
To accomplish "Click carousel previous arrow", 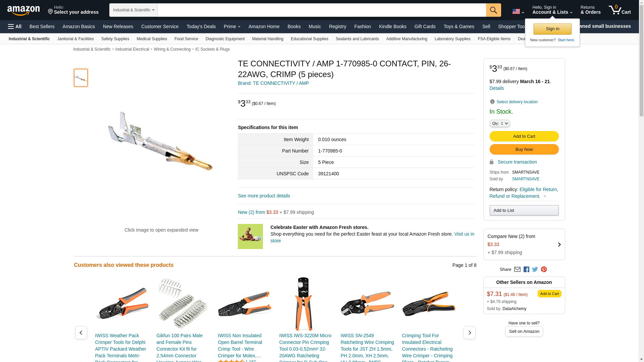I will tap(81, 333).
